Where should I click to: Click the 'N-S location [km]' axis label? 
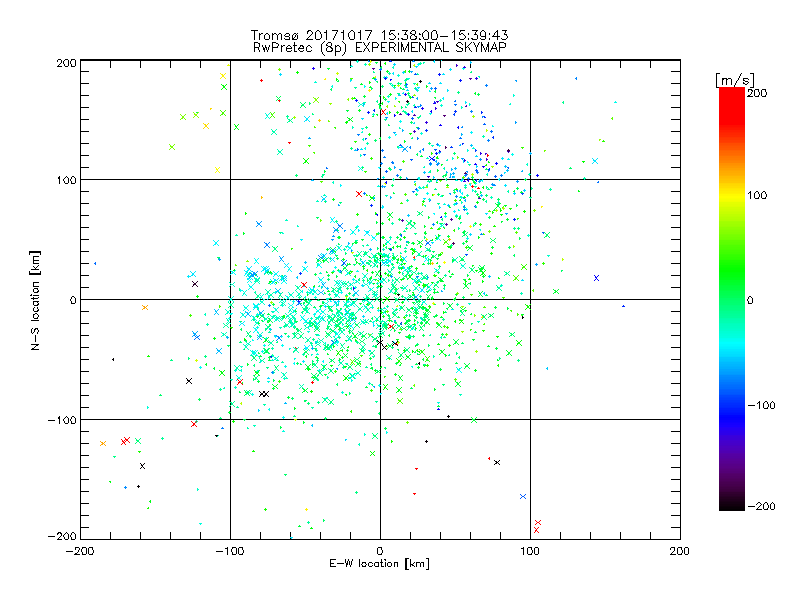35,300
